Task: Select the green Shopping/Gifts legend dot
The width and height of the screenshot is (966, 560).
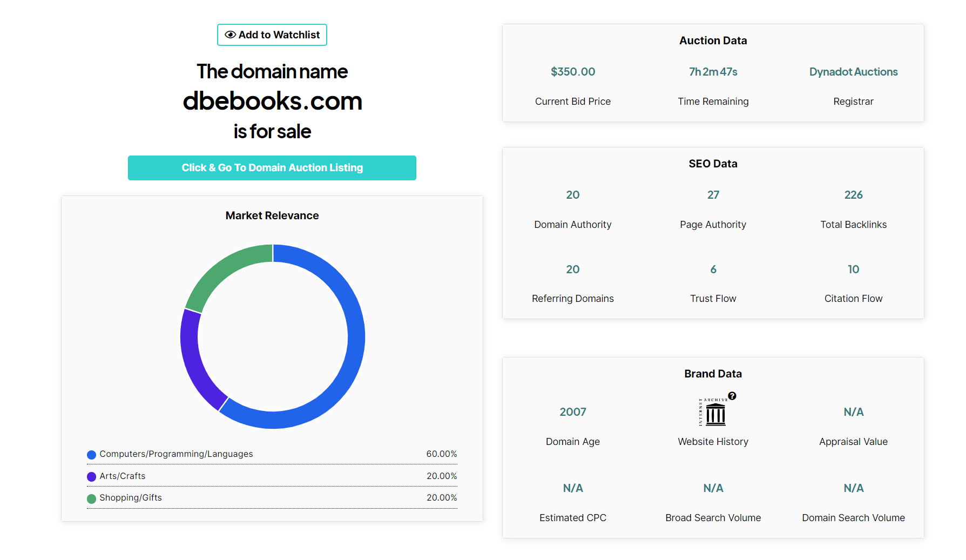Action: coord(91,498)
